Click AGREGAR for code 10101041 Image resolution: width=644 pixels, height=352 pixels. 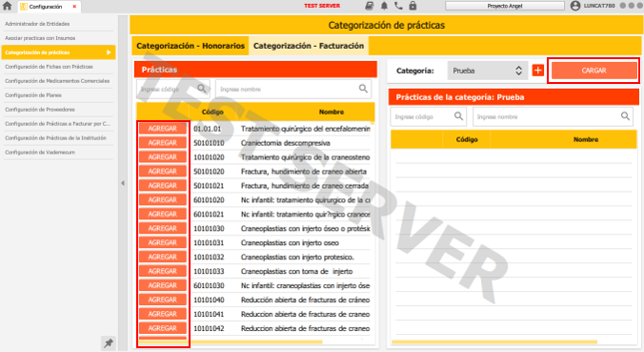(163, 314)
